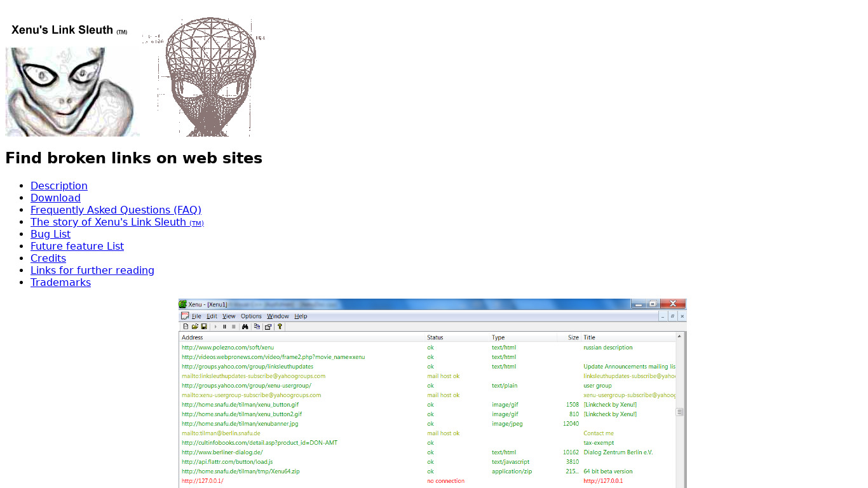Viewport: 868px width, 488px height.
Task: Click the inner MDI minimize button
Action: pyautogui.click(x=663, y=316)
